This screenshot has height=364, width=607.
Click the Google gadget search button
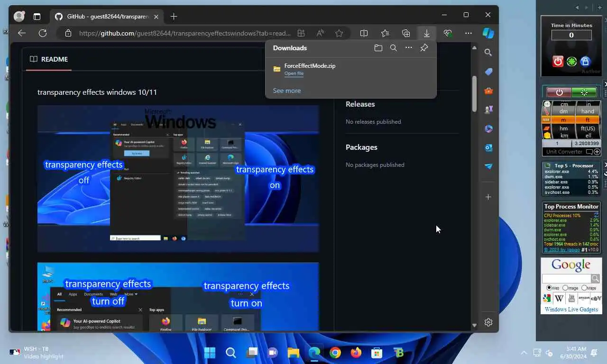click(596, 279)
